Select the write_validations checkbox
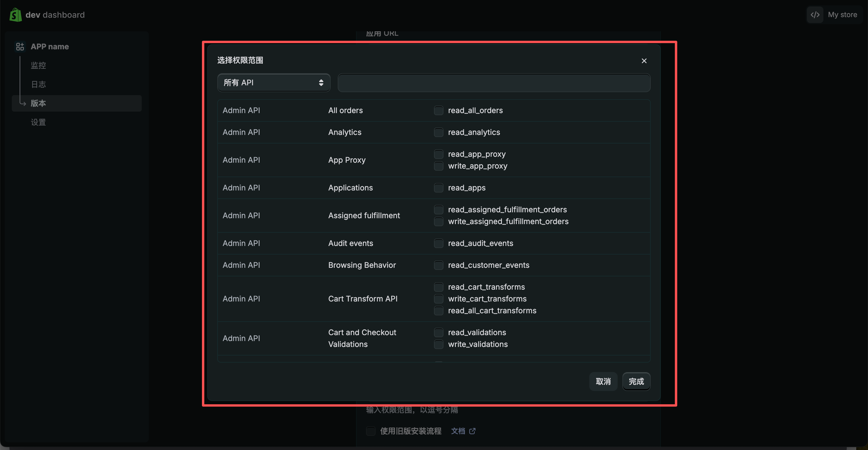This screenshot has width=868, height=450. (x=438, y=344)
